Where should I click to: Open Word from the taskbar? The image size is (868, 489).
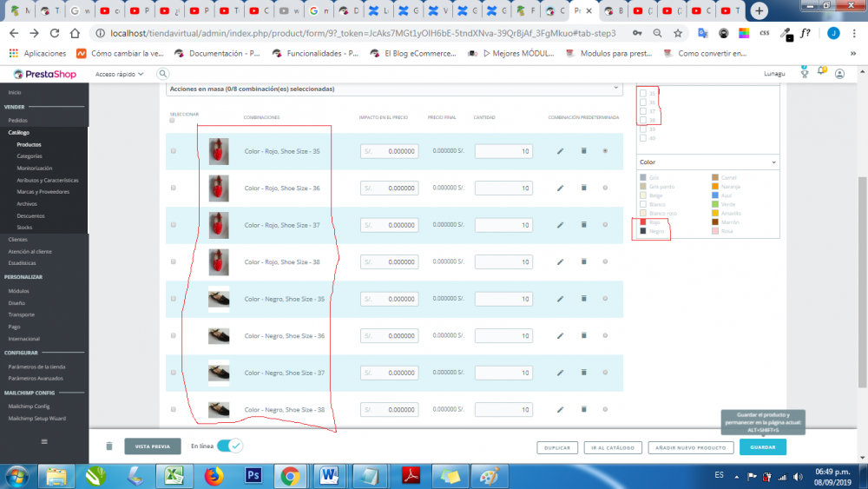click(329, 476)
